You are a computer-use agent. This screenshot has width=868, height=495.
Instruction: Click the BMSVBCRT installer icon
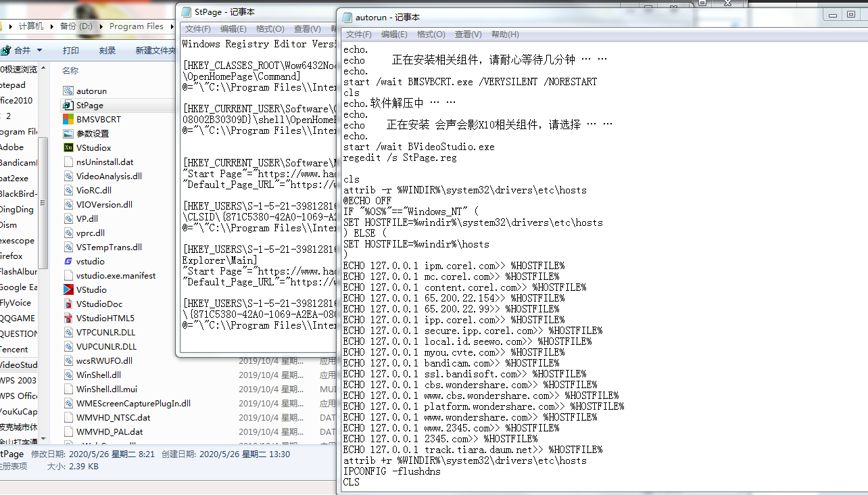click(68, 119)
